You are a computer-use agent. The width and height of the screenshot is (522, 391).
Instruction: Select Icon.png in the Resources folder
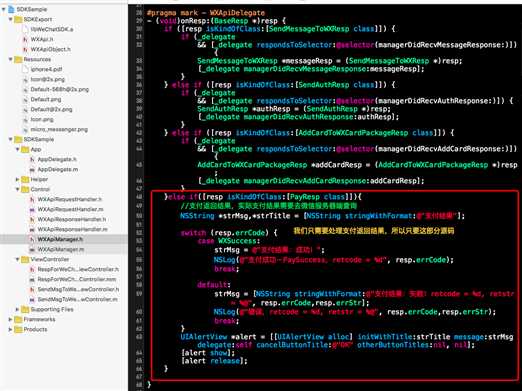42,119
